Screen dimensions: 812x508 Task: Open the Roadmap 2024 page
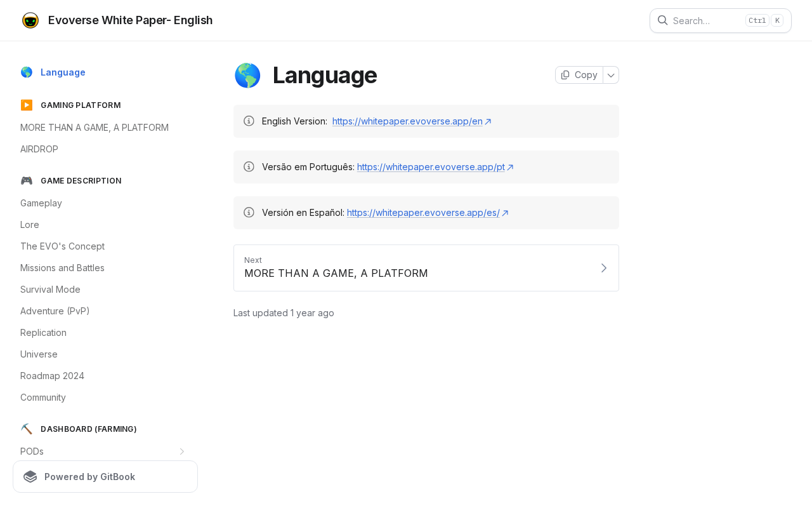point(52,376)
